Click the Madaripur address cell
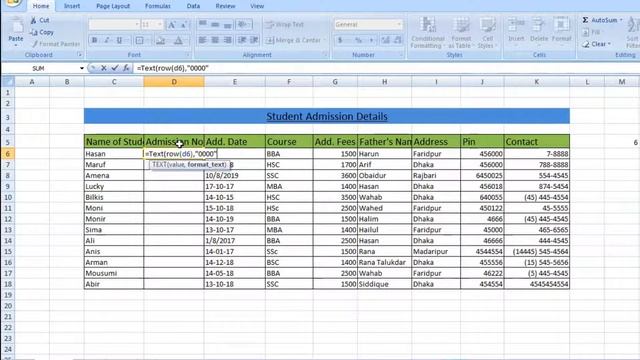The image size is (640, 360). (x=436, y=251)
